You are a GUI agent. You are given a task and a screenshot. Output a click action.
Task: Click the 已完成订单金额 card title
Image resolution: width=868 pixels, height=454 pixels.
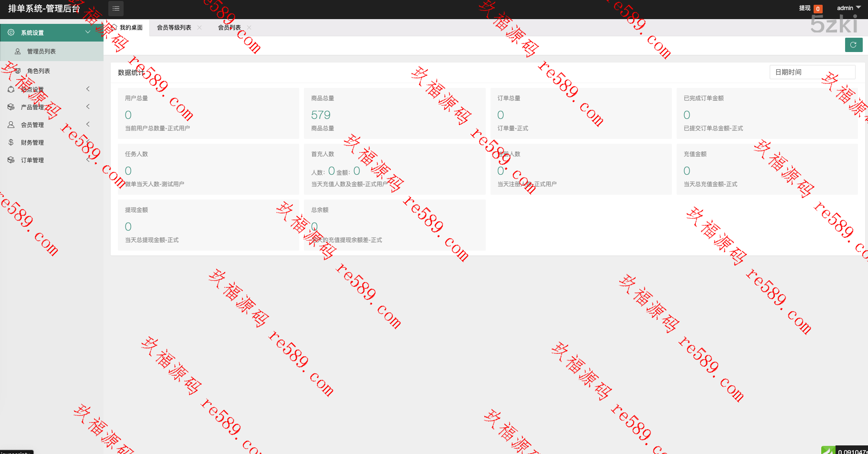pyautogui.click(x=704, y=98)
